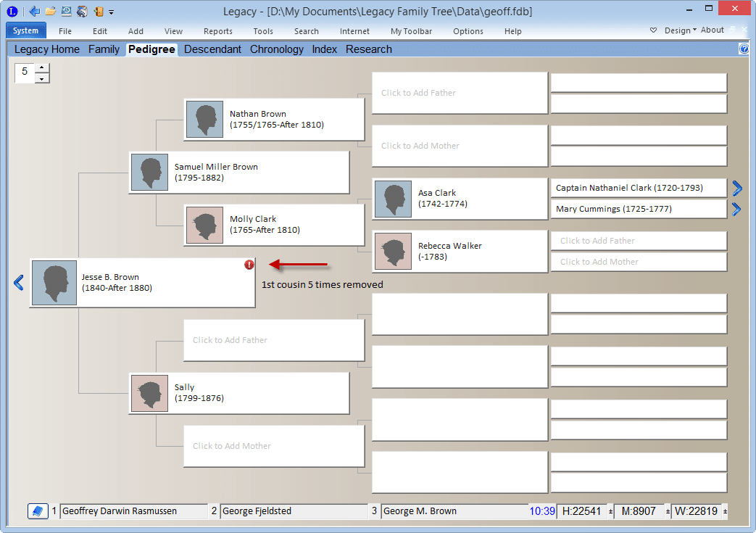Viewport: 756px width, 533px height.
Task: Open the View menu
Action: coord(173,31)
